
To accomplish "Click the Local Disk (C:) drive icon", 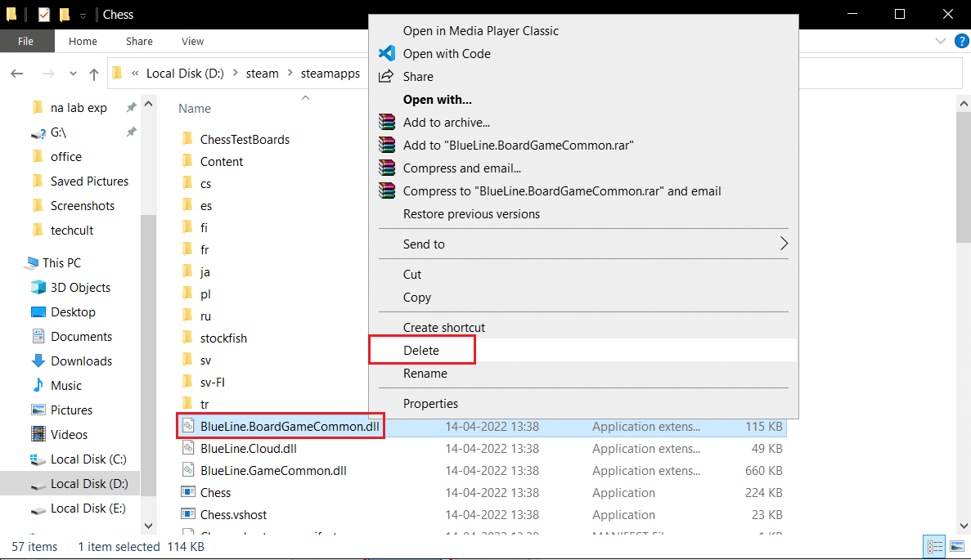I will [x=38, y=459].
